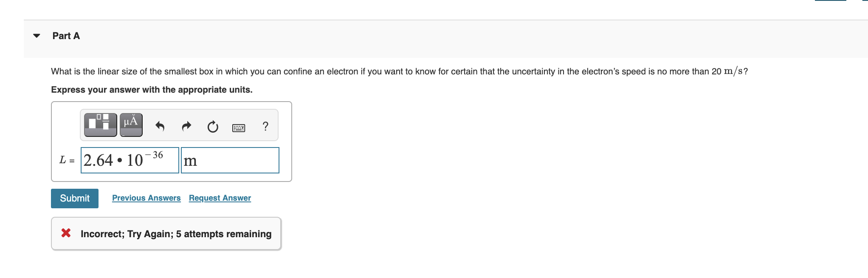The width and height of the screenshot is (868, 278).
Task: Undo last edit with curved arrow
Action: click(x=160, y=126)
